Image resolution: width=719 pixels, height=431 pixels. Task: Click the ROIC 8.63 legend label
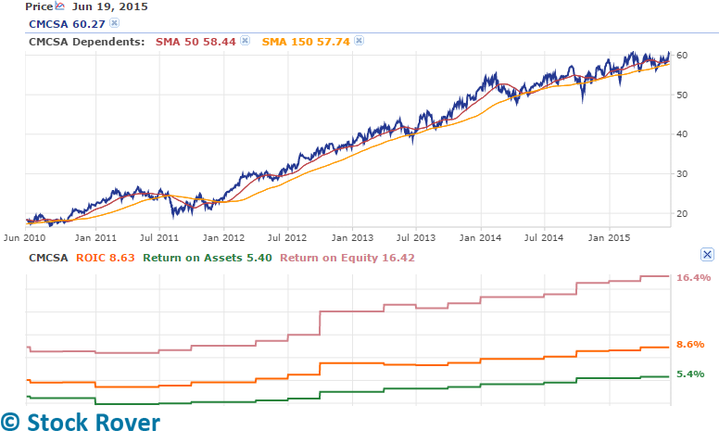pyautogui.click(x=105, y=258)
